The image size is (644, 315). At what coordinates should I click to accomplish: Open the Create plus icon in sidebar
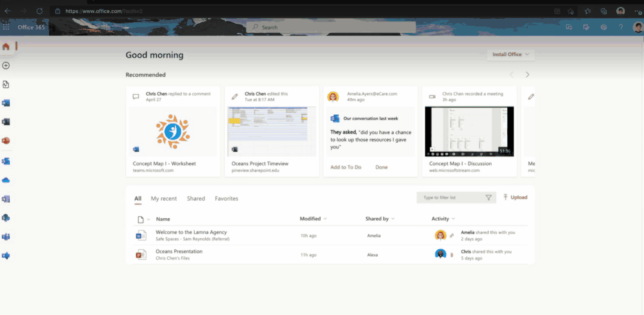click(6, 66)
